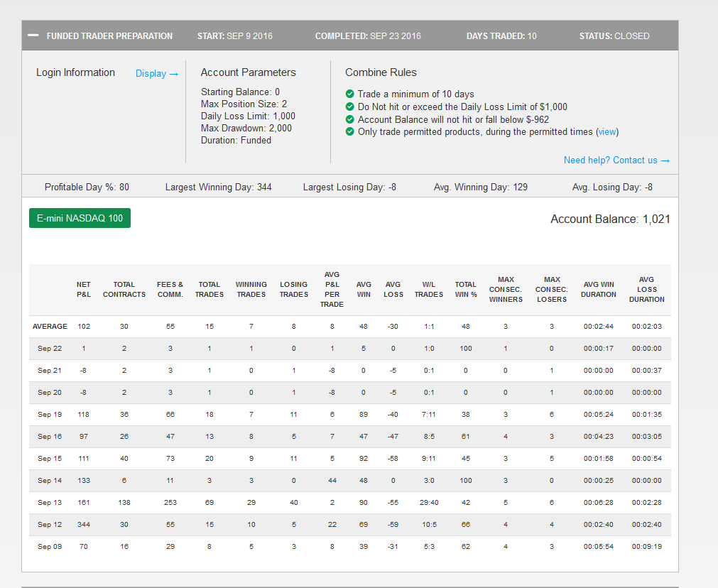Click Largest Losing Day: -8 stat
Viewport: 718px width, 588px height.
(x=349, y=187)
